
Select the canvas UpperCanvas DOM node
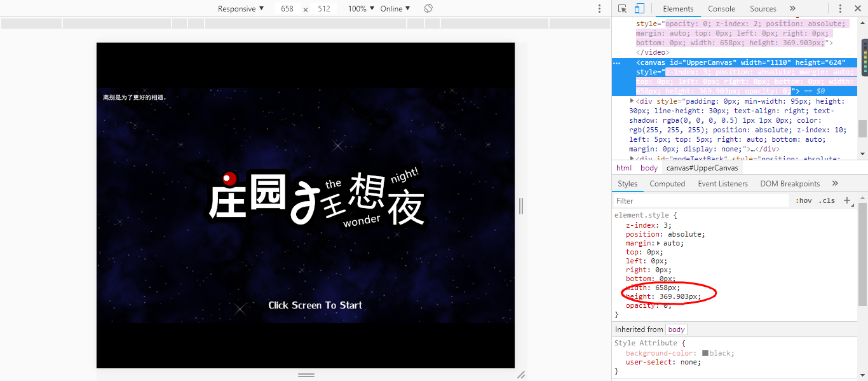pos(735,77)
